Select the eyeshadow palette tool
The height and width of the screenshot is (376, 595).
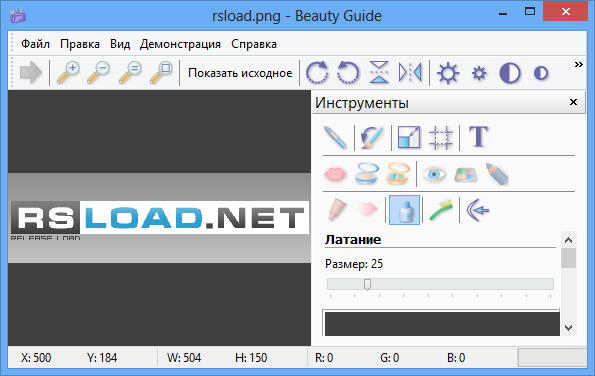pyautogui.click(x=466, y=175)
